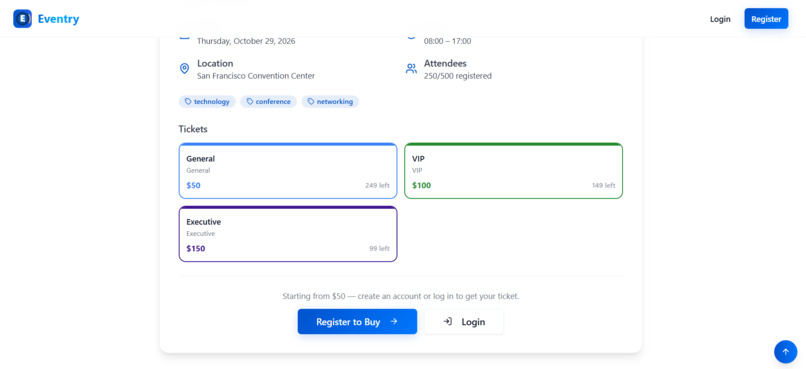Select the networking tag
Image resolution: width=806 pixels, height=369 pixels.
click(x=330, y=102)
